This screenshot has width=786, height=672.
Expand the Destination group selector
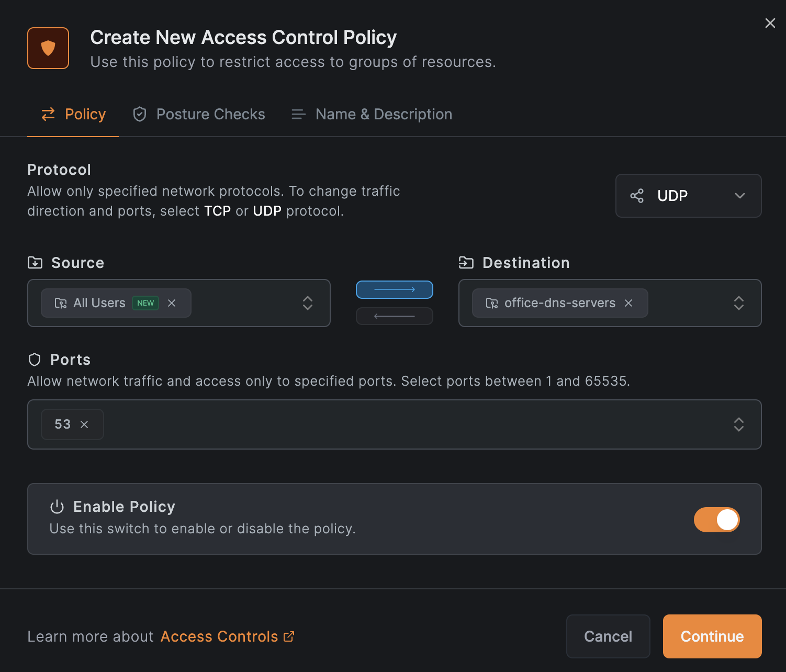pyautogui.click(x=738, y=303)
